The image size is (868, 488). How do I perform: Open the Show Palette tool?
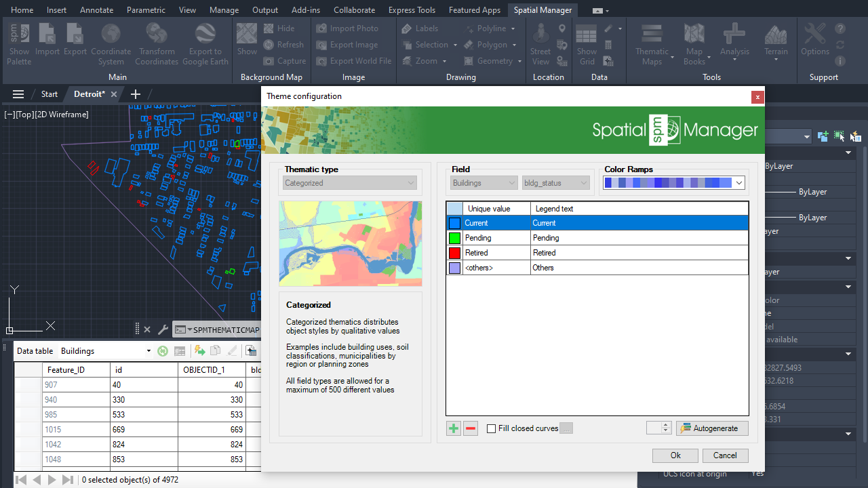(19, 43)
